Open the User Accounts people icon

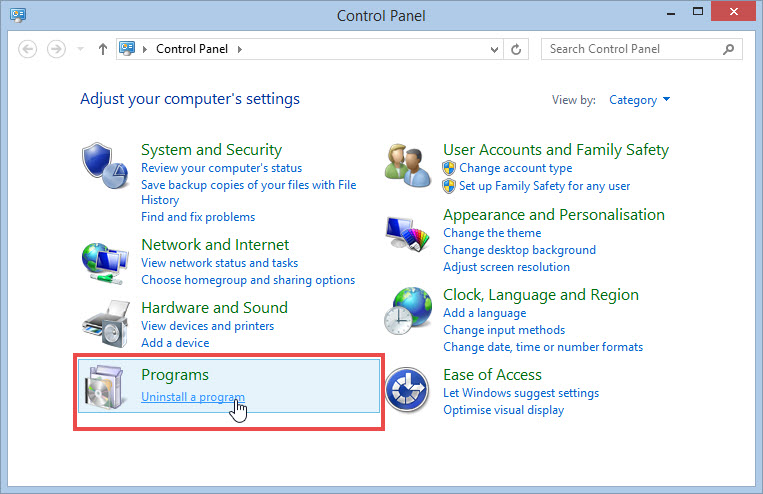tap(408, 166)
